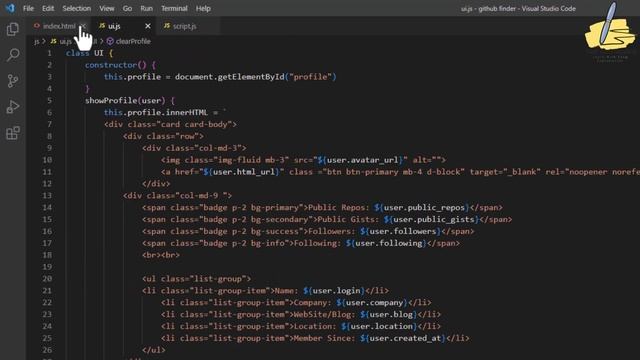Click the clearProfile breadcrumb

[129, 41]
